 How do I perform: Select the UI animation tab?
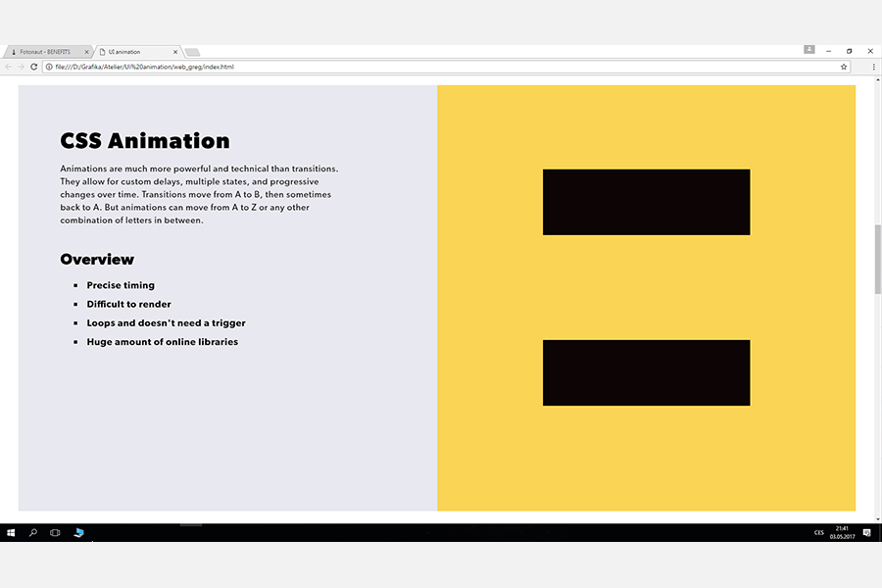point(132,52)
